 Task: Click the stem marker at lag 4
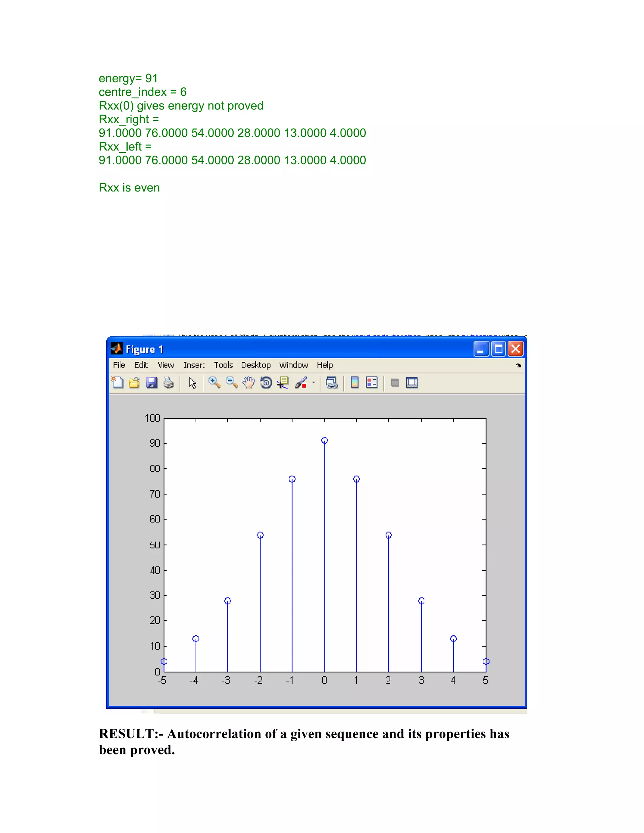(453, 638)
